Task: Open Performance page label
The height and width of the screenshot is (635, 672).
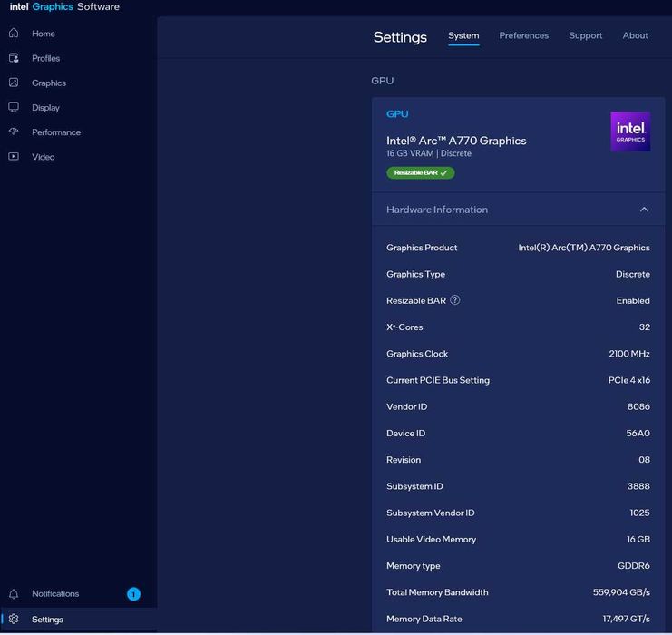Action: tap(56, 132)
